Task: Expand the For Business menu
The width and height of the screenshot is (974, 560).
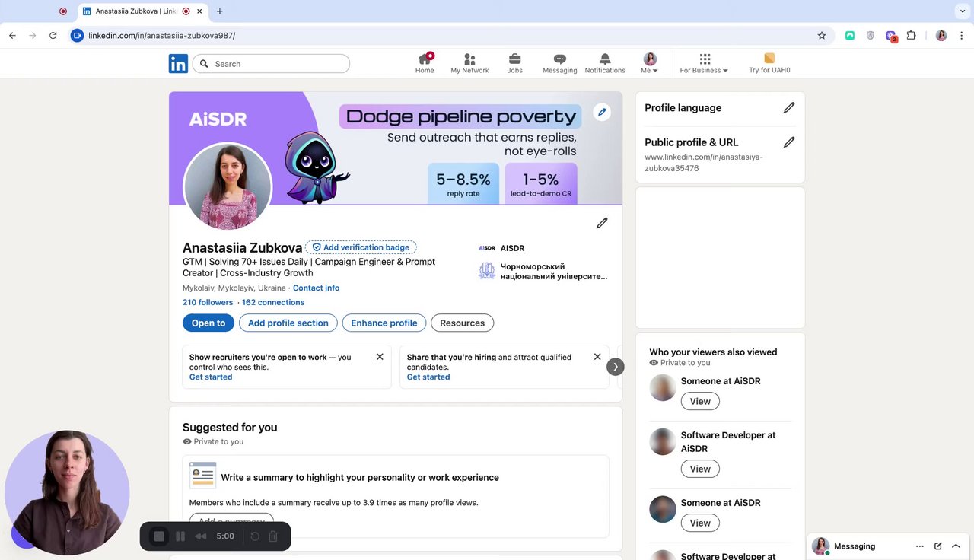Action: 704,63
